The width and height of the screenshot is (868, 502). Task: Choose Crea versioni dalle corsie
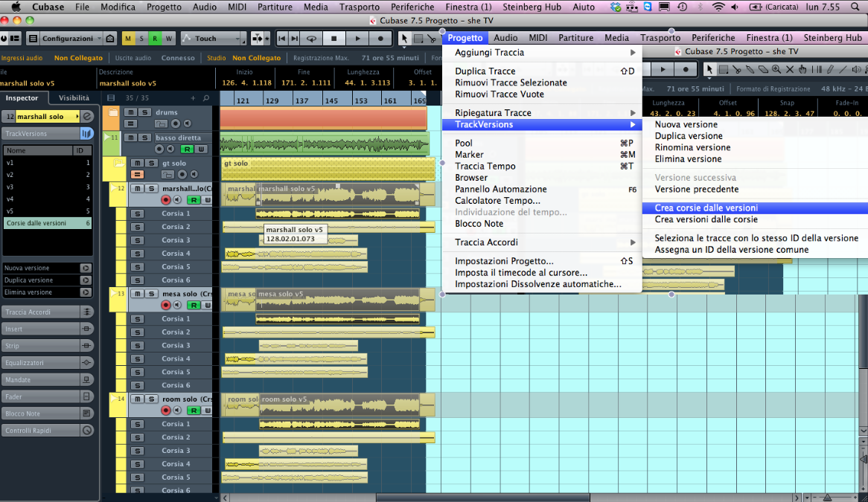[x=706, y=219]
